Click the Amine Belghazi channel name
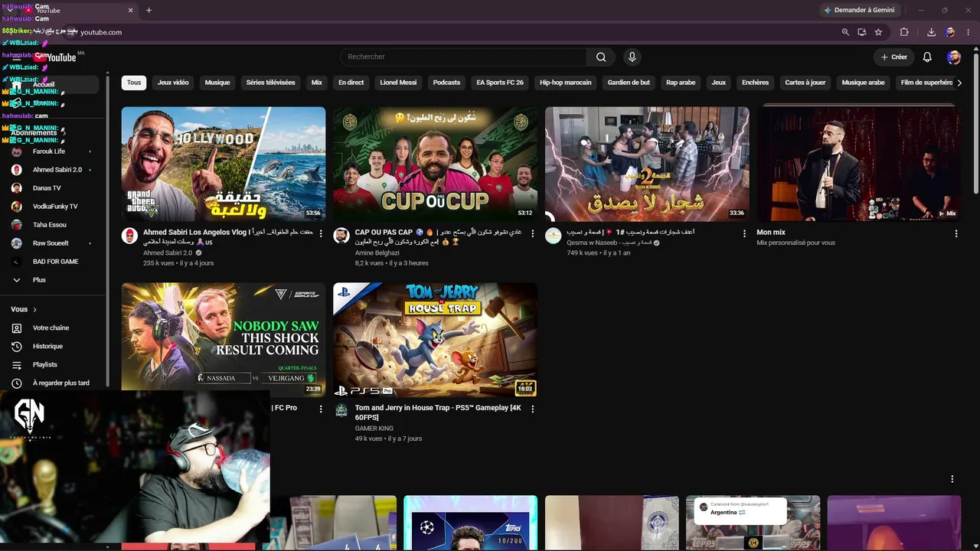The image size is (980, 551). tap(377, 253)
